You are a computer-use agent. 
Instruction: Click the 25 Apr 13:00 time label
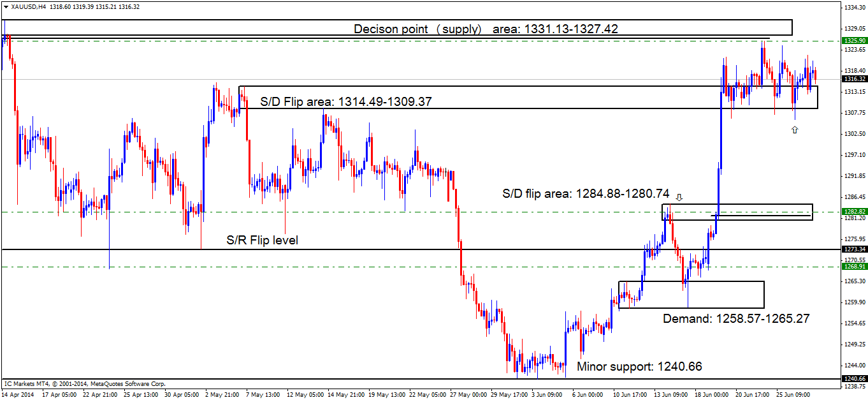140,395
